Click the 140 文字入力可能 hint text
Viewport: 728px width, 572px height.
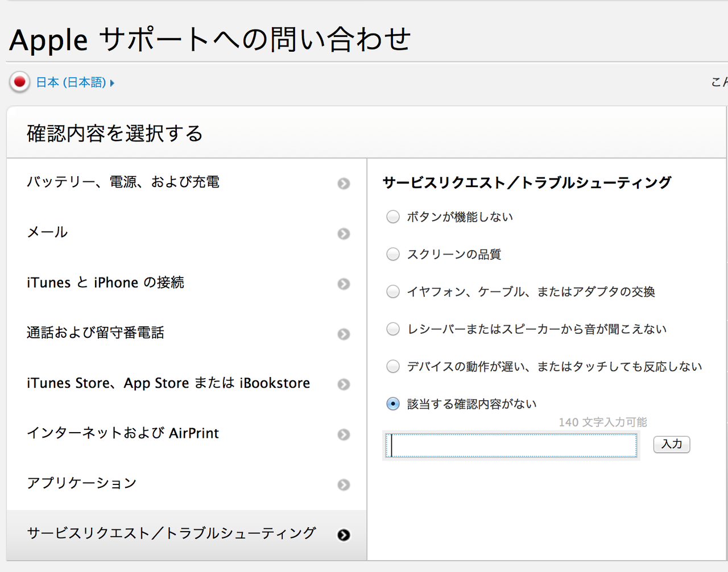coord(603,422)
